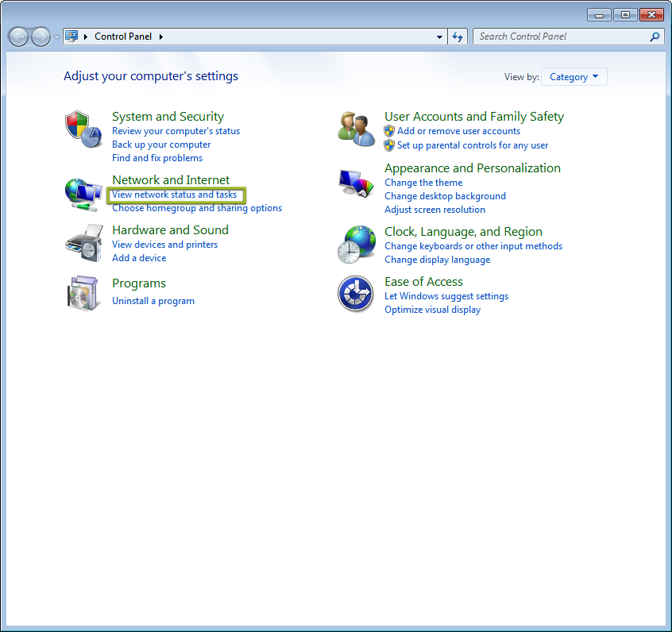Image resolution: width=672 pixels, height=632 pixels.
Task: Click the search magnifier icon
Action: click(655, 37)
